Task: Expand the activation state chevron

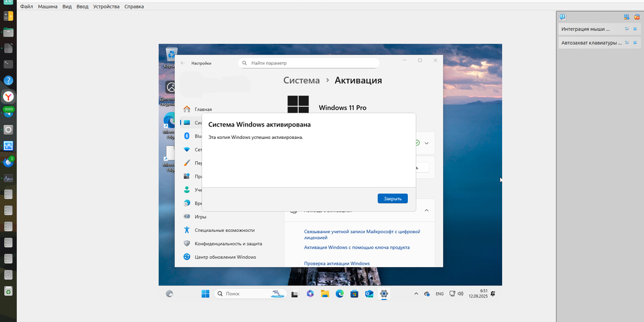Action: pos(426,143)
